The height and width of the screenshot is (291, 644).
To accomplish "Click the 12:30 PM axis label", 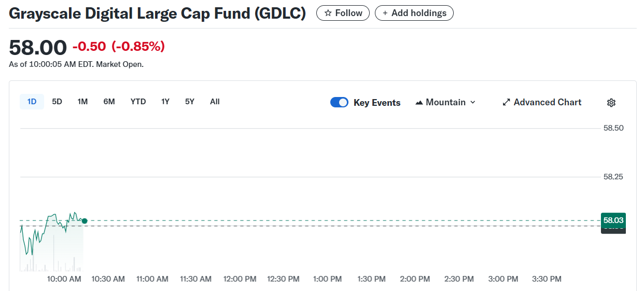I will [284, 279].
